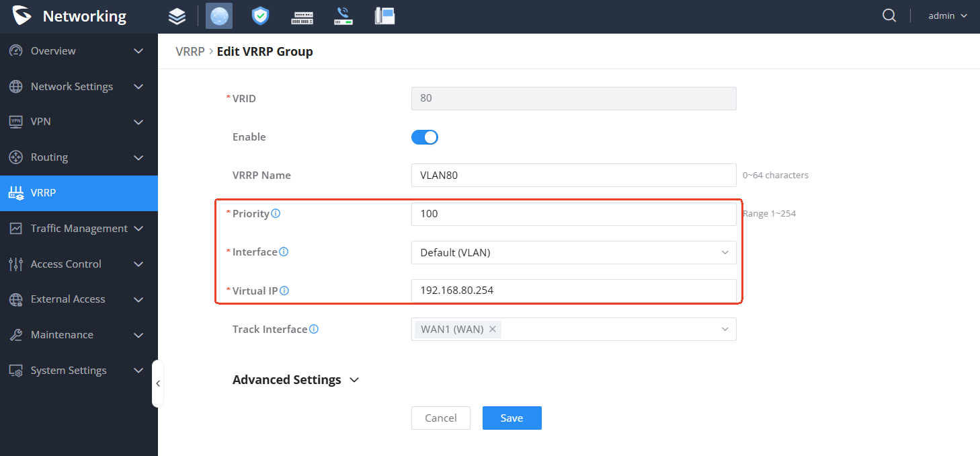Click the Network Settings globe icon

tap(15, 87)
